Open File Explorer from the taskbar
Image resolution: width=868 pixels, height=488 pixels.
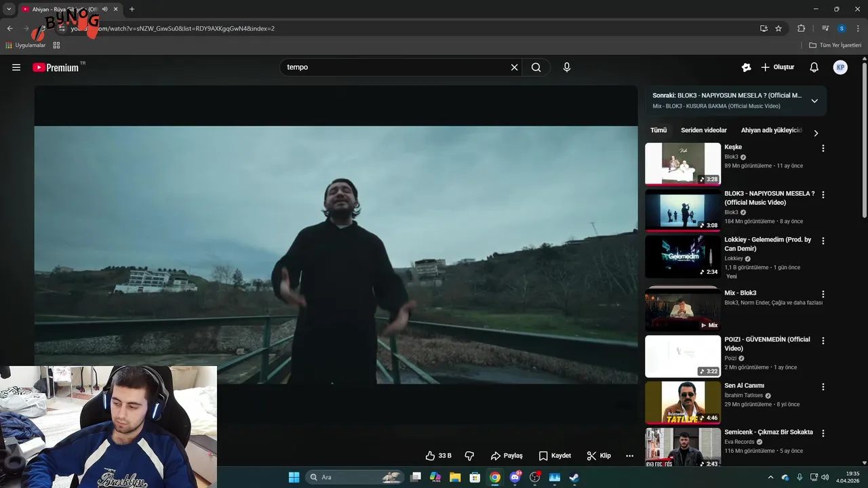coord(455,477)
